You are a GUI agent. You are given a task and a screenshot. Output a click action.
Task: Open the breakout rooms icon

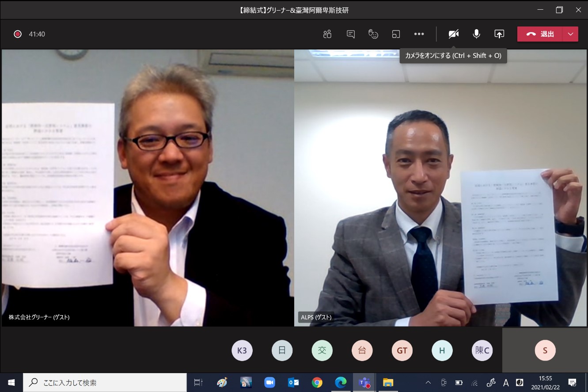[x=396, y=34]
